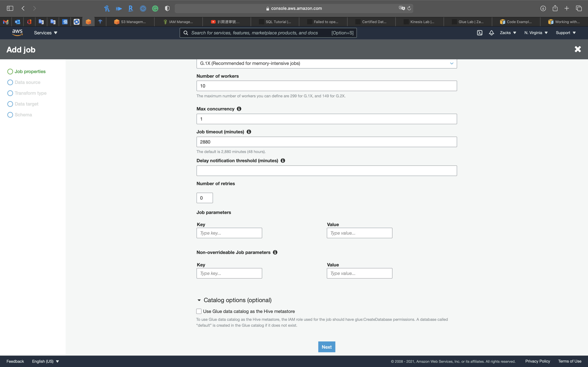This screenshot has width=588, height=367.
Task: Click Job timeout info icon
Action: point(249,132)
